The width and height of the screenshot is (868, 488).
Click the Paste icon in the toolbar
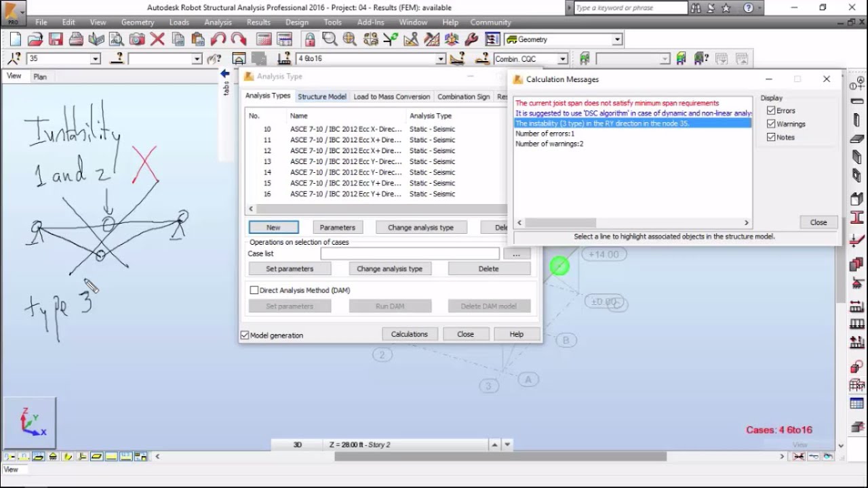coord(198,39)
